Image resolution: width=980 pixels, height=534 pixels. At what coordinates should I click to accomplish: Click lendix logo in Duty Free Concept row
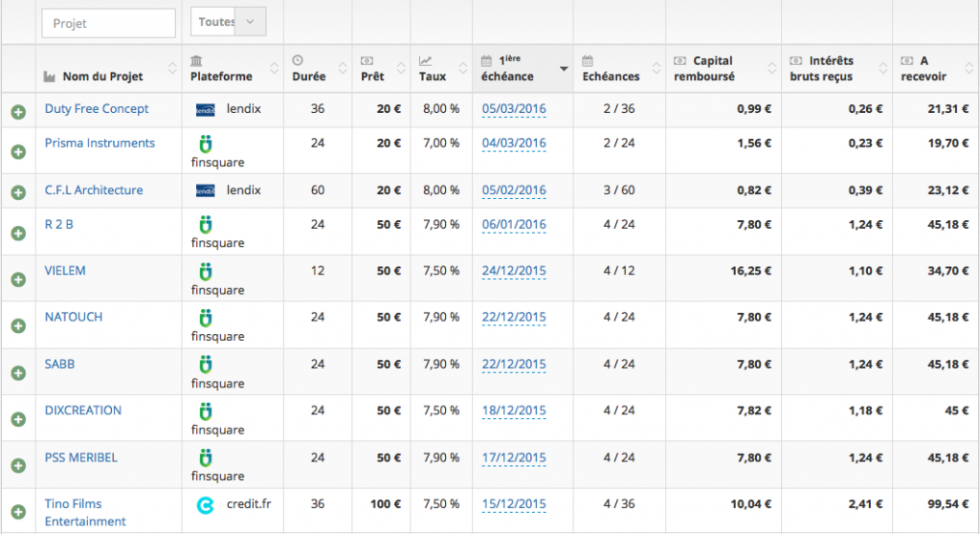205,110
